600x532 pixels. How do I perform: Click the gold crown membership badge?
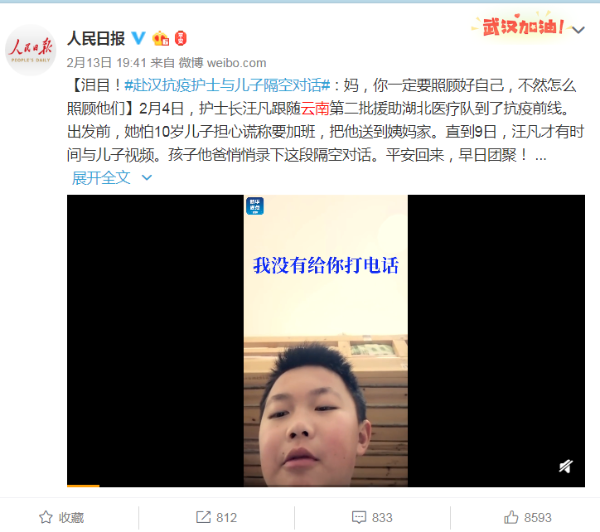(x=161, y=39)
